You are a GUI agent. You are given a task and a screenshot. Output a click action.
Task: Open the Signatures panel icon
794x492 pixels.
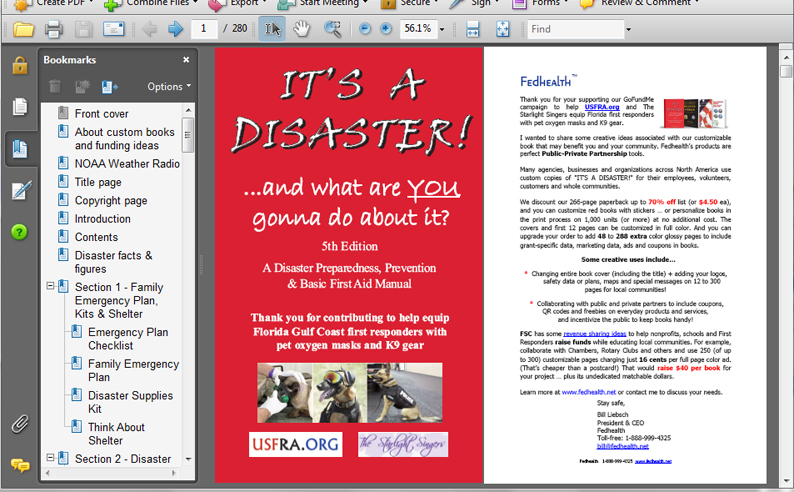click(21, 190)
